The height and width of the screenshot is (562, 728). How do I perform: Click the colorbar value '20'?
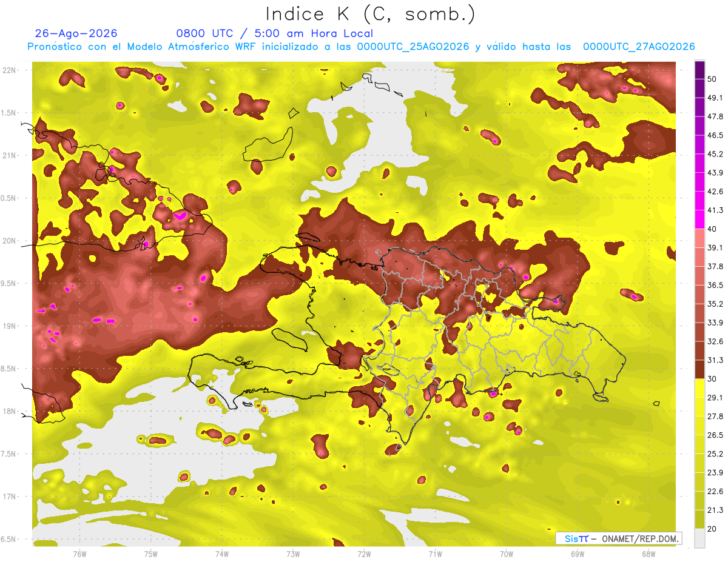tap(712, 529)
